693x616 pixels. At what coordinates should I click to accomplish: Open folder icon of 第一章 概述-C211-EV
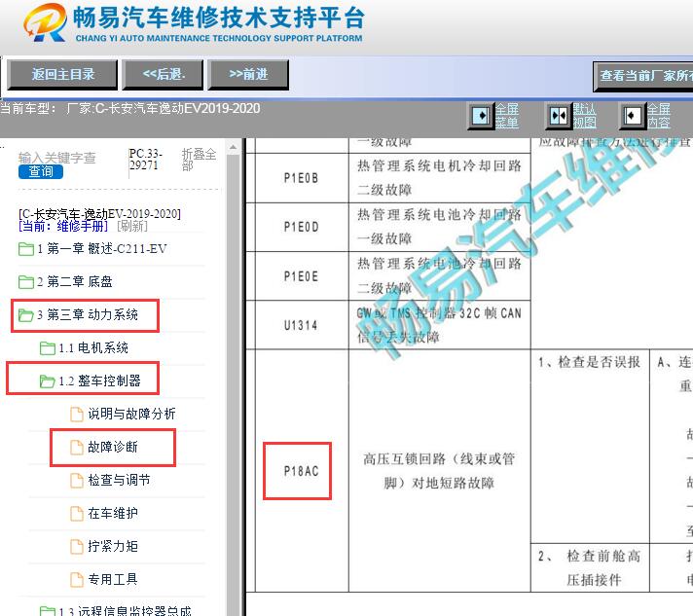pyautogui.click(x=26, y=249)
